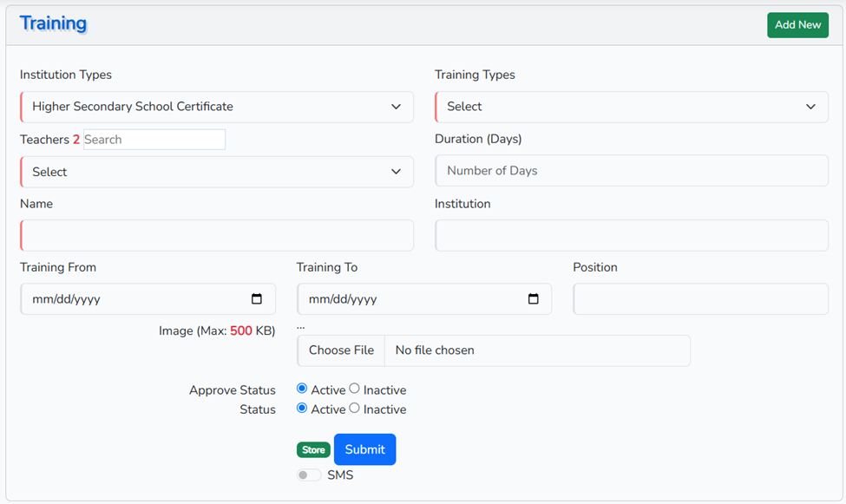The image size is (846, 504).
Task: Open the Teachers select dropdown
Action: pyautogui.click(x=216, y=172)
